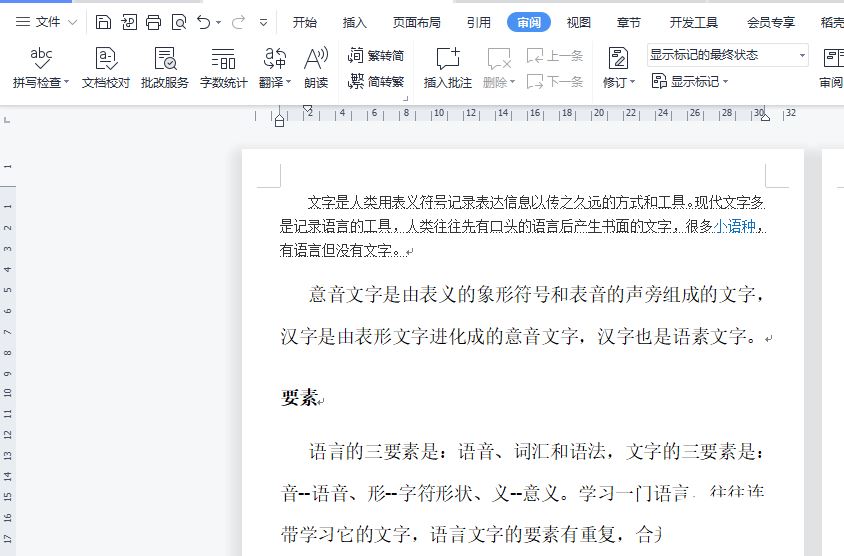Click the 要素 heading
Image resolution: width=844 pixels, height=556 pixels.
[299, 398]
